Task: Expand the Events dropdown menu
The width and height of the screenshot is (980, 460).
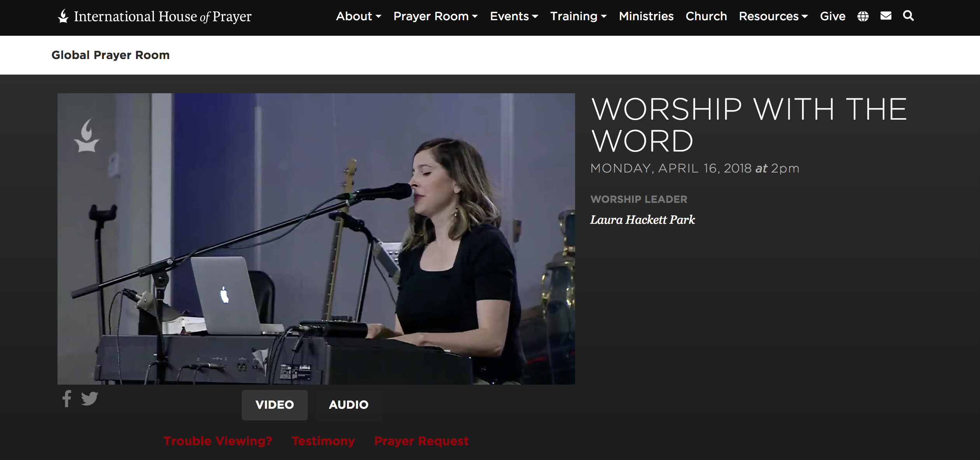Action: [514, 16]
